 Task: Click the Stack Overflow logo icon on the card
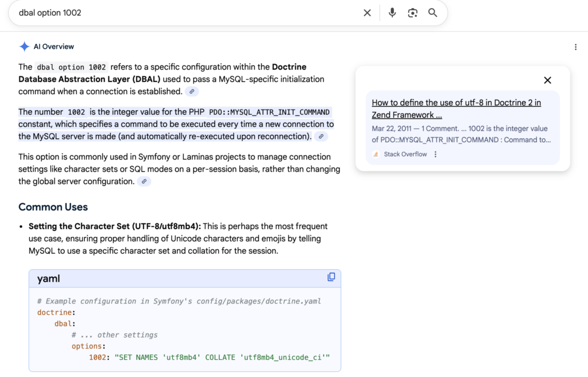click(x=375, y=154)
